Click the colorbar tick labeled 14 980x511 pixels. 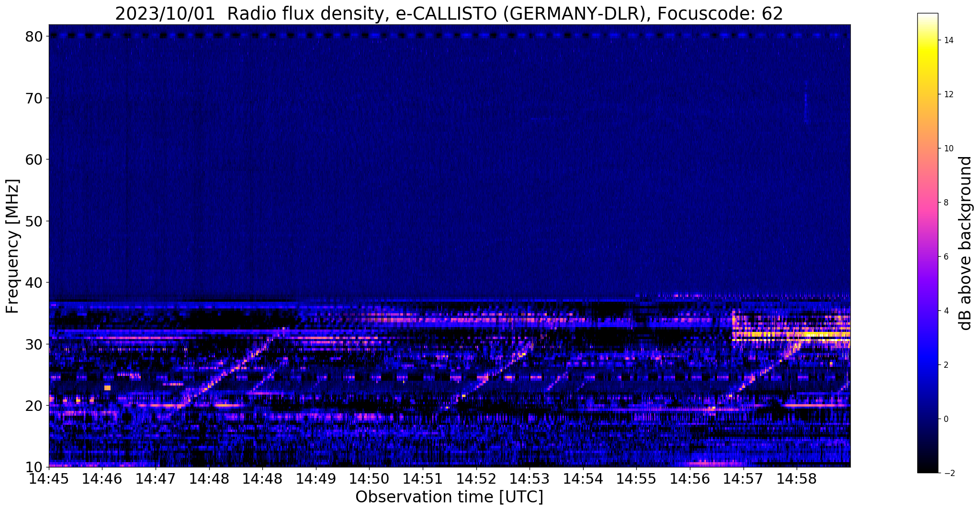948,40
